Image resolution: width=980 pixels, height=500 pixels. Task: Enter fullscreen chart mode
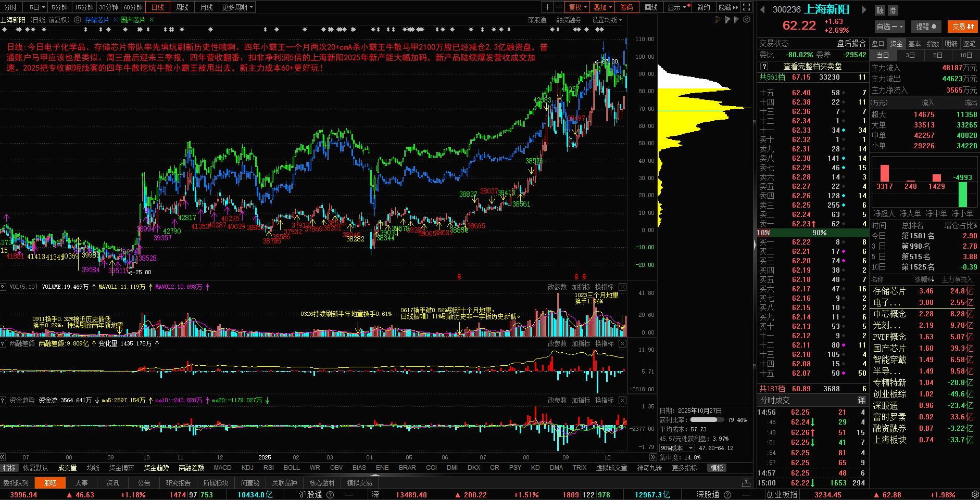(746, 7)
